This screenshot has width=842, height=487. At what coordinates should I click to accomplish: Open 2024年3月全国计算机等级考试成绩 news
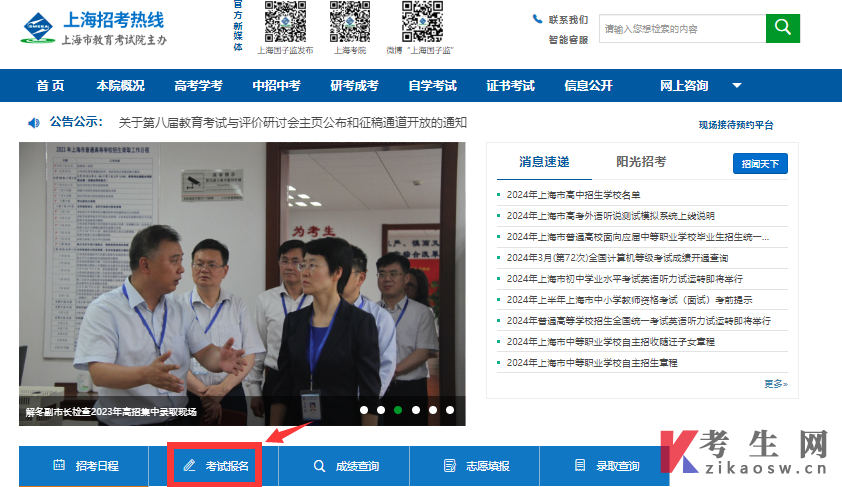click(x=618, y=258)
